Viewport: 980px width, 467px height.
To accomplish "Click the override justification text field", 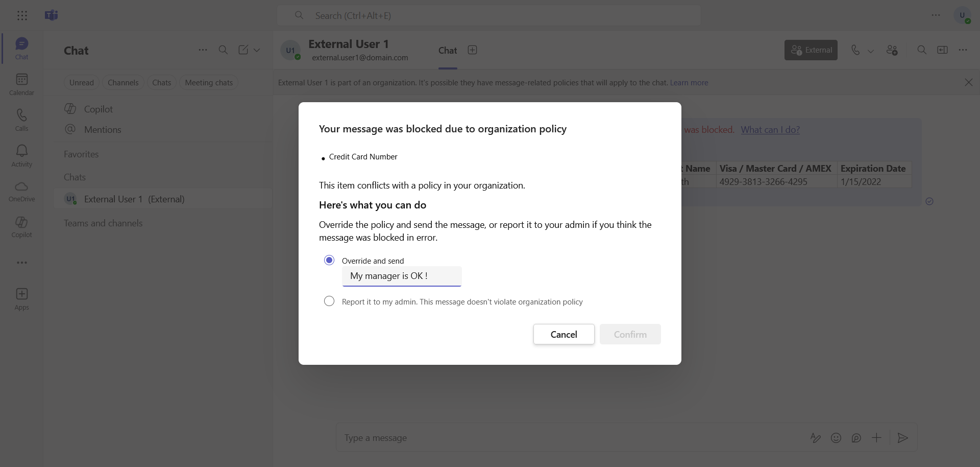I will [x=402, y=276].
